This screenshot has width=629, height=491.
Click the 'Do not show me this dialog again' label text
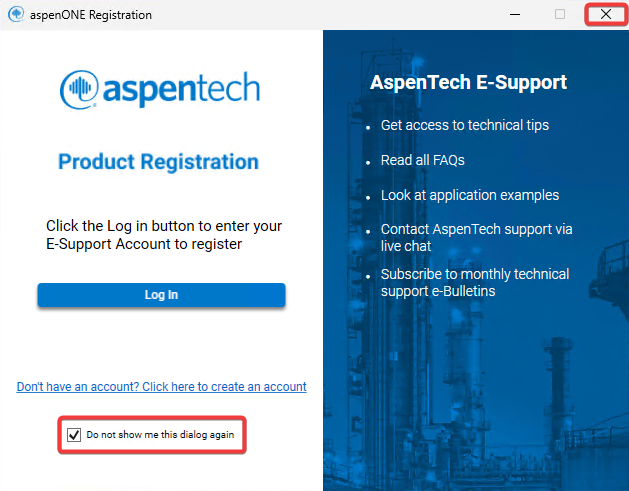pos(162,436)
